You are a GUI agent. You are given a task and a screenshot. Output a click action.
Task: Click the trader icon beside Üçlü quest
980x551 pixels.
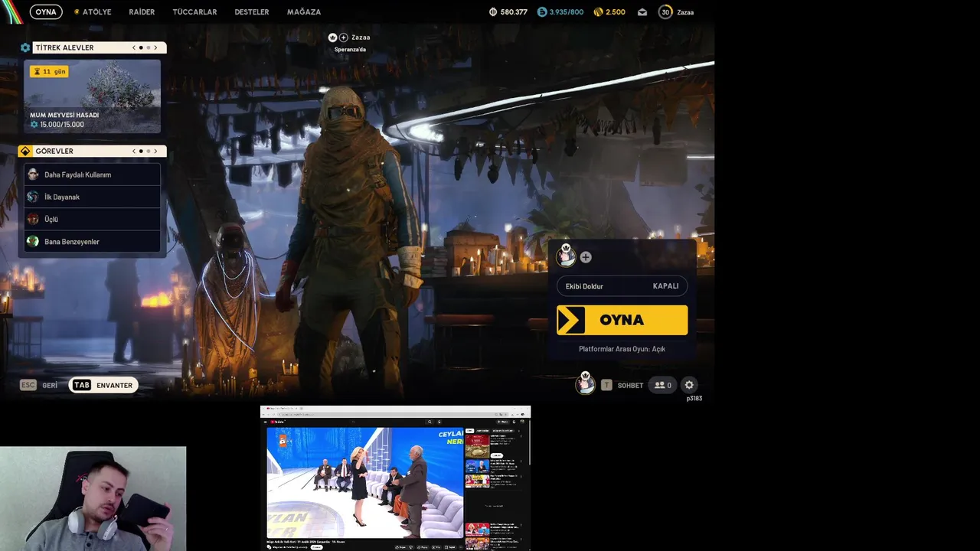[x=33, y=219]
